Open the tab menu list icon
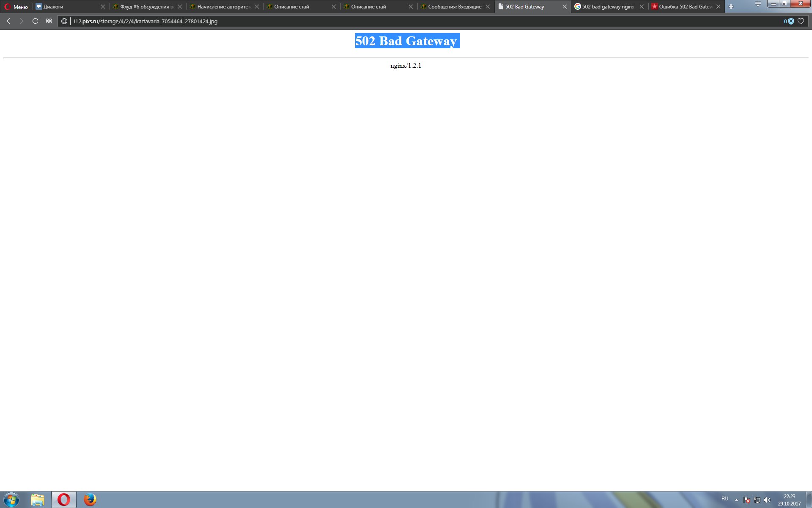812x508 pixels. (758, 4)
